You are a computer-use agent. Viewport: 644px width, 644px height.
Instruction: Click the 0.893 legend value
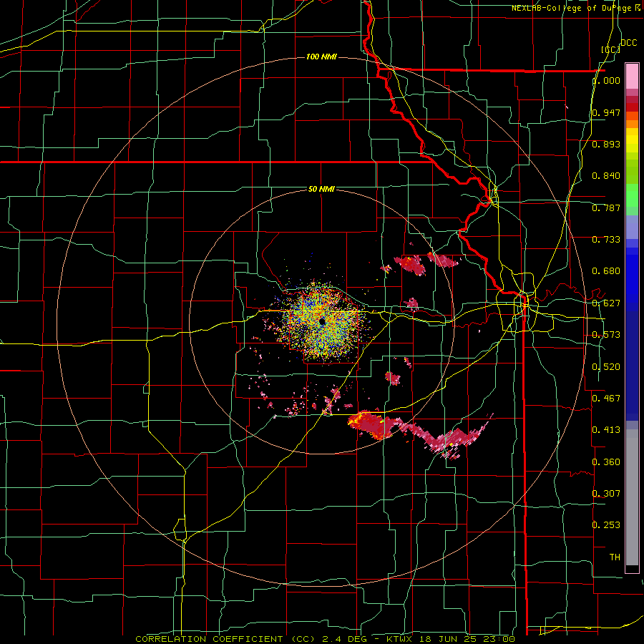pos(606,144)
